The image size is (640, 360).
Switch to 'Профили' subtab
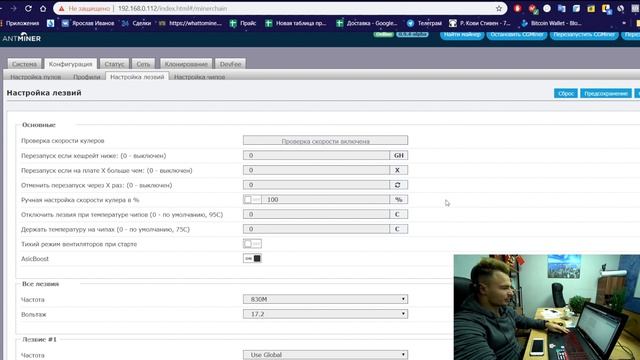tap(87, 77)
